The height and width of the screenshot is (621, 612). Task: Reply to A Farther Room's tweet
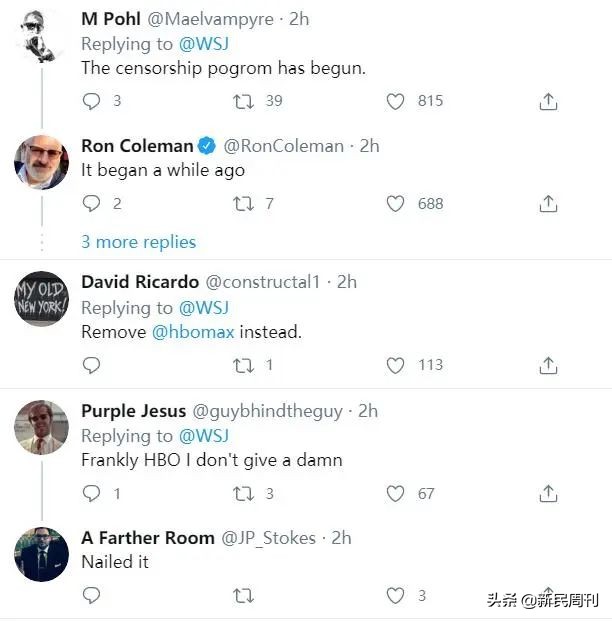point(92,595)
